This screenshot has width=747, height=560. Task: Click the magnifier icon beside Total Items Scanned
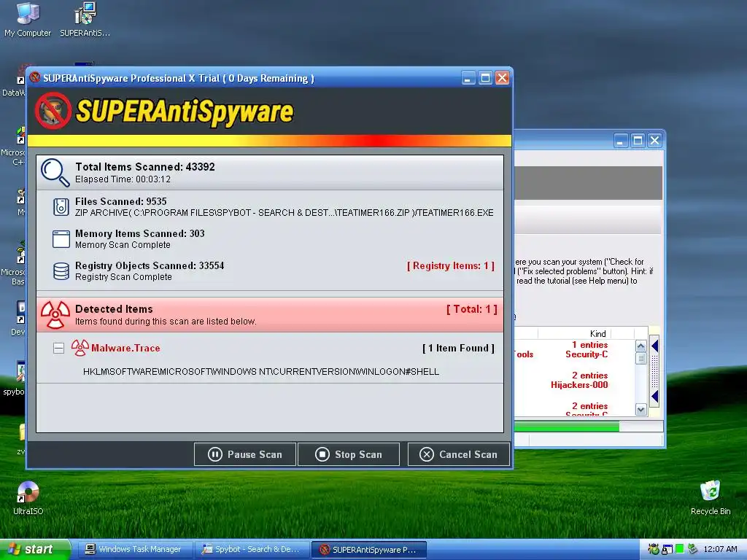pos(55,172)
